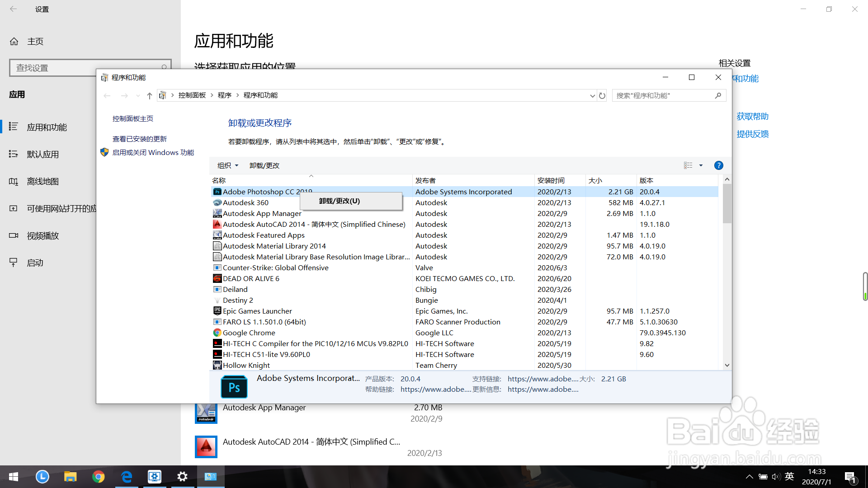Expand the 组织 dropdown menu
The height and width of the screenshot is (488, 868).
[x=227, y=165]
